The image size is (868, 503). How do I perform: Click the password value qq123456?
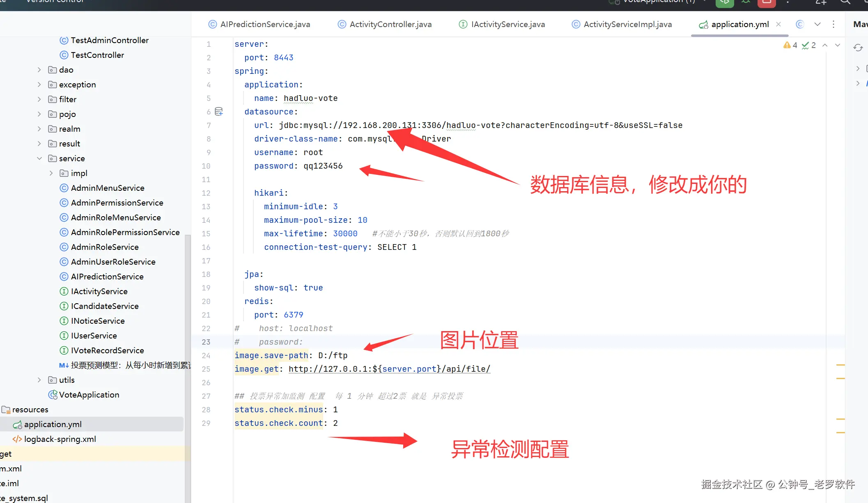(323, 166)
